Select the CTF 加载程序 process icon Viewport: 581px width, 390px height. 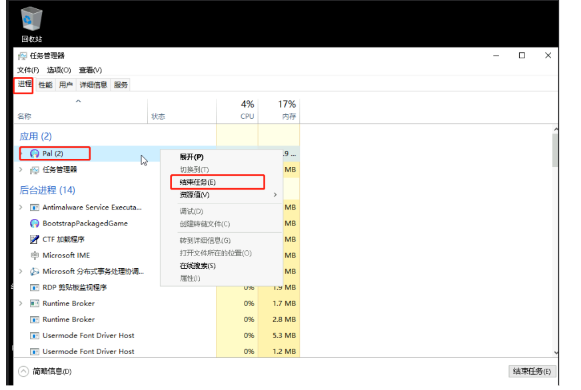[34, 239]
